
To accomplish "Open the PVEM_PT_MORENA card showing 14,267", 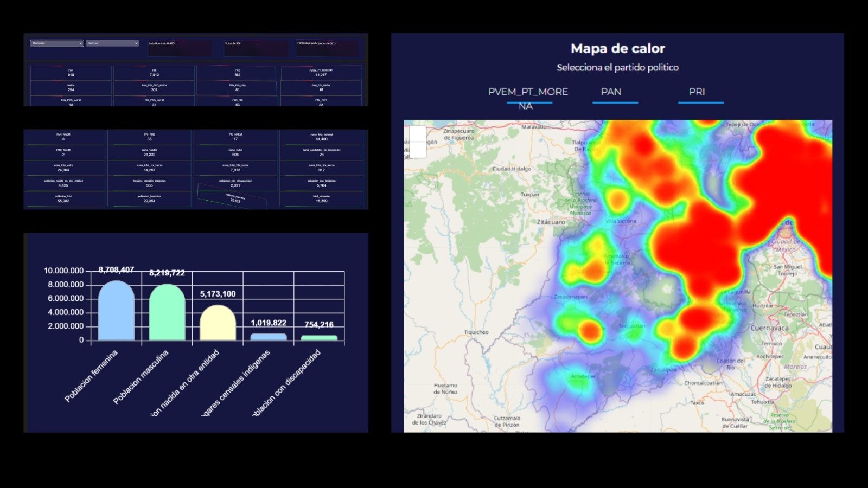I will pos(321,73).
